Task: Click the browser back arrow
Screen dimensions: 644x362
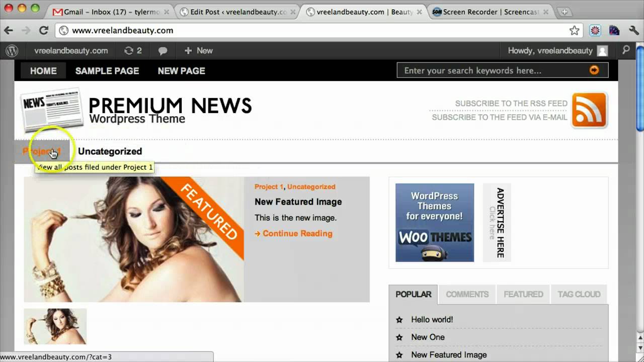Action: pos(9,31)
